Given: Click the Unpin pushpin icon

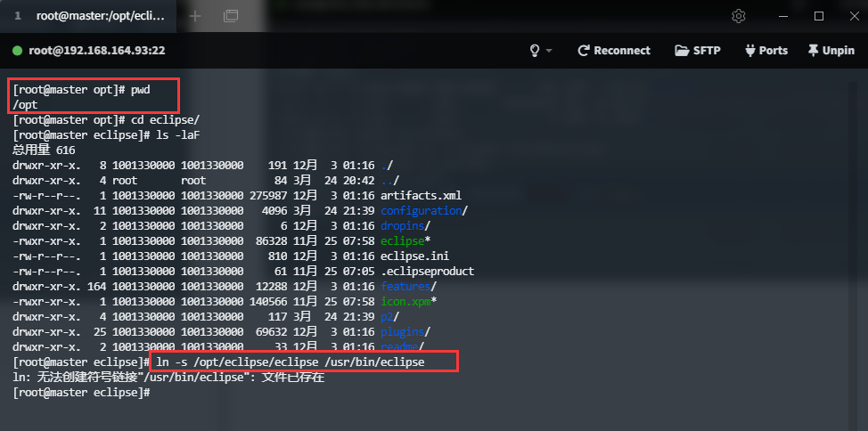Looking at the screenshot, I should (814, 51).
